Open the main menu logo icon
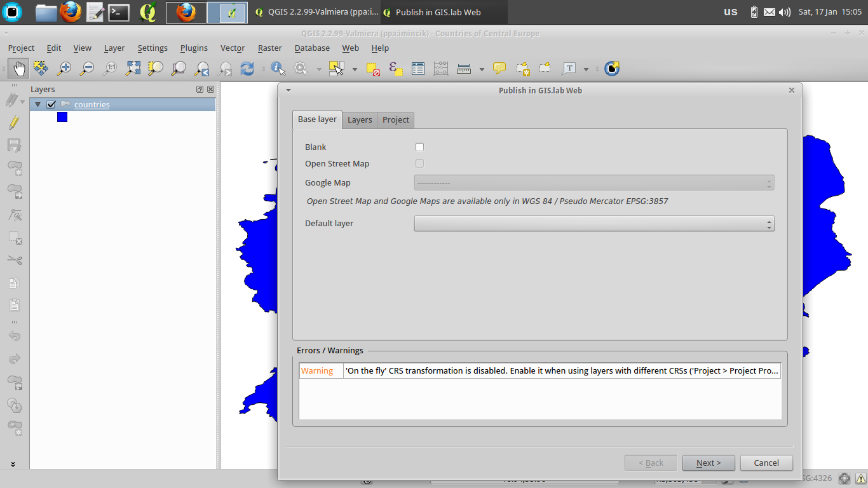This screenshot has width=868, height=488. coord(11,12)
